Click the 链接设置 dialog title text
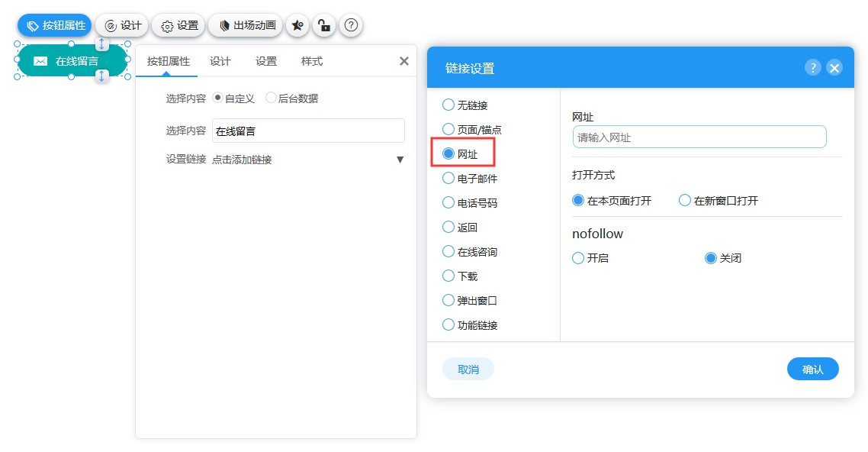This screenshot has width=868, height=452. coord(469,68)
